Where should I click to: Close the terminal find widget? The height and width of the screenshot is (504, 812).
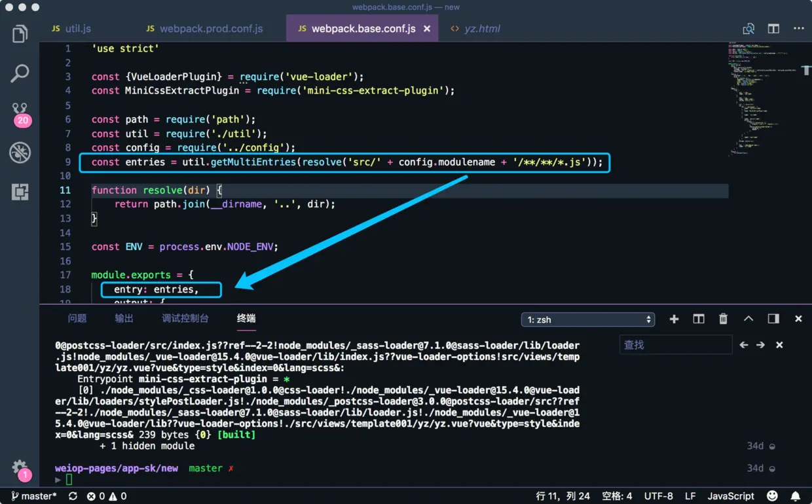(x=779, y=345)
